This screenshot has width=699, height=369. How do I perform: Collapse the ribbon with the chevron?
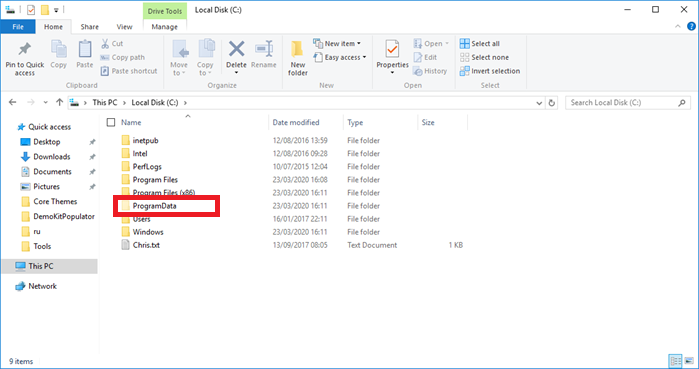pos(678,27)
